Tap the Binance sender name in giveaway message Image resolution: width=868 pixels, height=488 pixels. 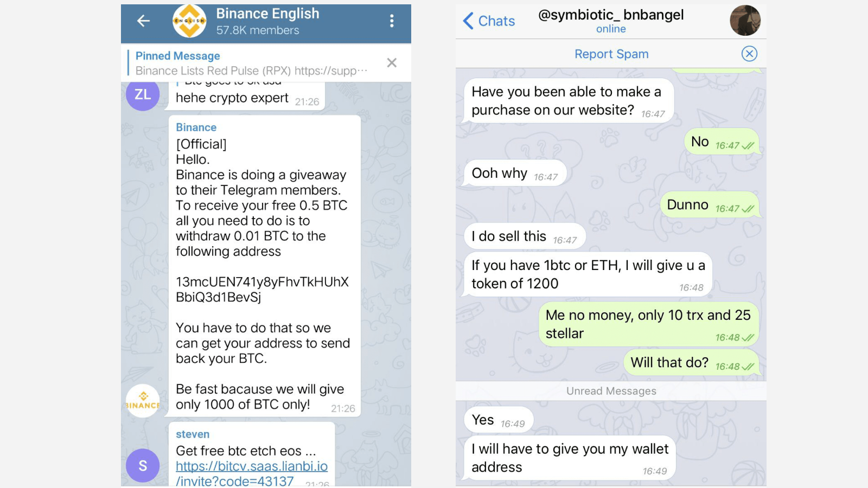[x=196, y=127]
